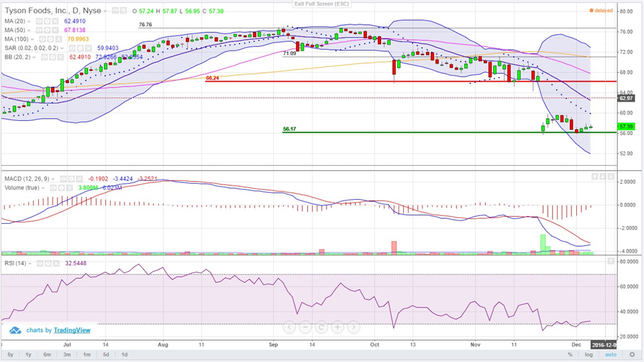The image size is (644, 362).
Task: Open MACD settings gear
Action: (x=71, y=179)
